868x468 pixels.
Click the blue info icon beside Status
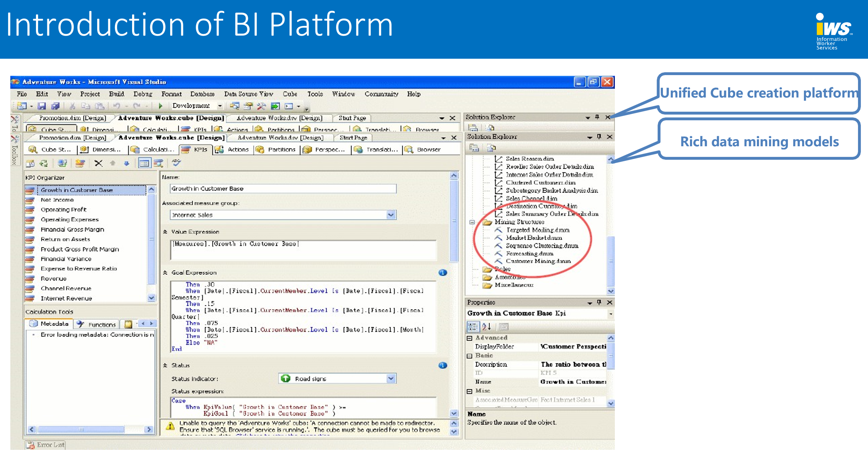click(443, 366)
